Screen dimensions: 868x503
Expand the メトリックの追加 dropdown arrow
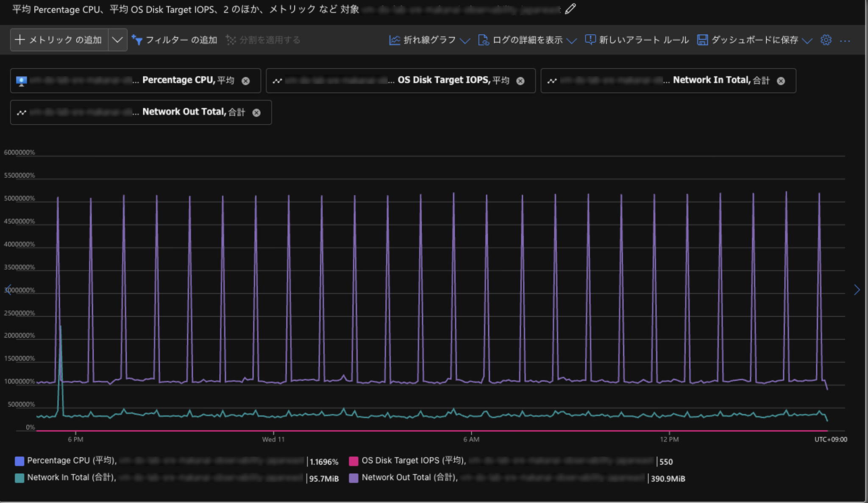[x=117, y=40]
